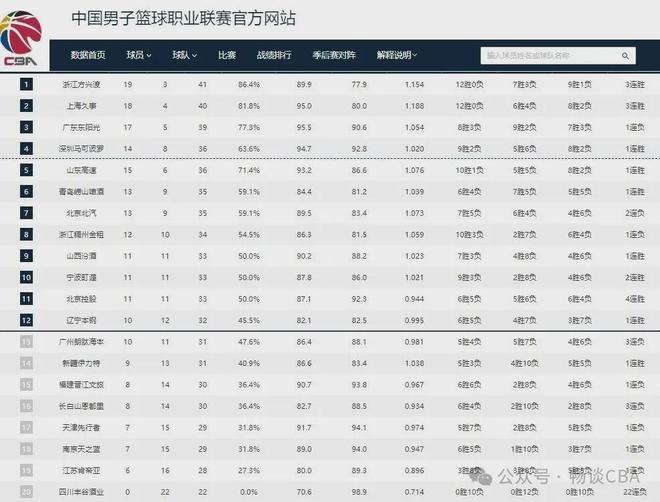The height and width of the screenshot is (502, 660).
Task: Open the 比赛 menu item
Action: (x=227, y=55)
